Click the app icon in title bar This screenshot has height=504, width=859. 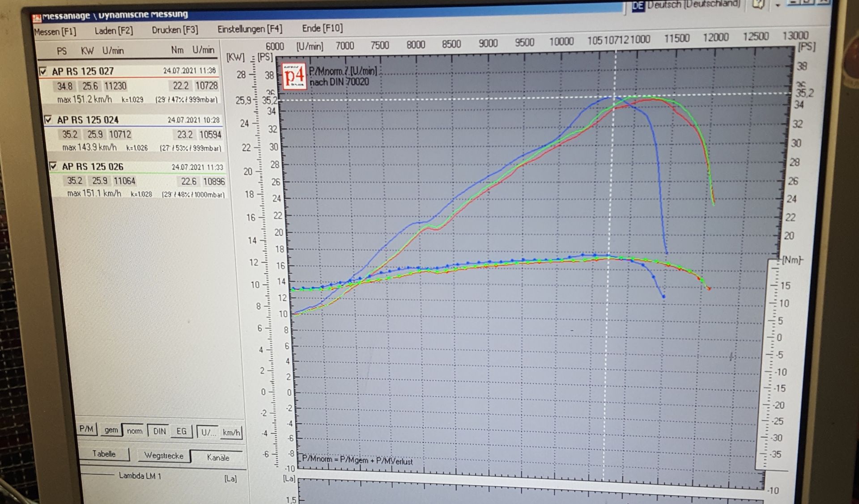(37, 18)
